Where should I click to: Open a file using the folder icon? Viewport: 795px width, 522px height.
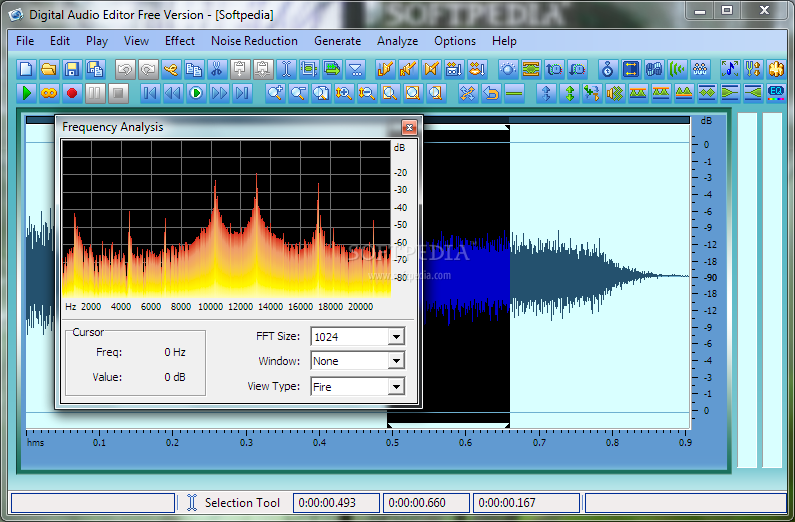click(x=49, y=69)
